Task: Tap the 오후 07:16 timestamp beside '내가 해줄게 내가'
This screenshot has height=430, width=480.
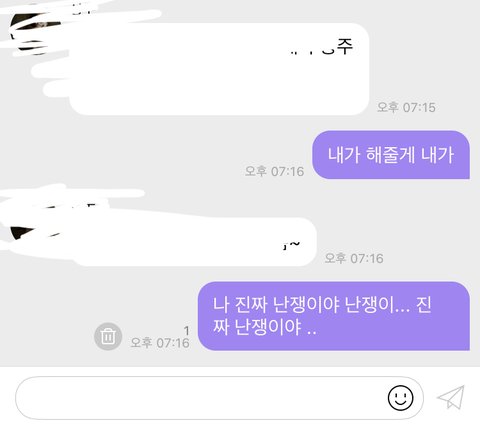Action: [x=274, y=171]
